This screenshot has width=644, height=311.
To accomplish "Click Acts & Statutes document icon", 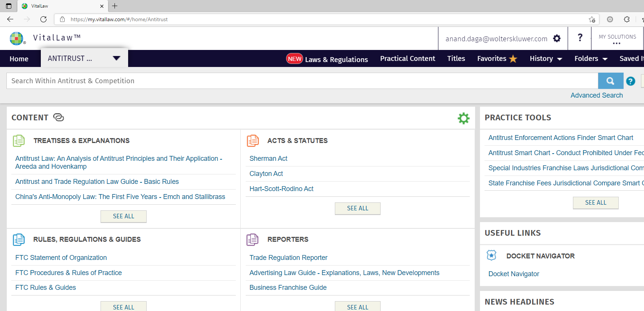I will click(253, 141).
